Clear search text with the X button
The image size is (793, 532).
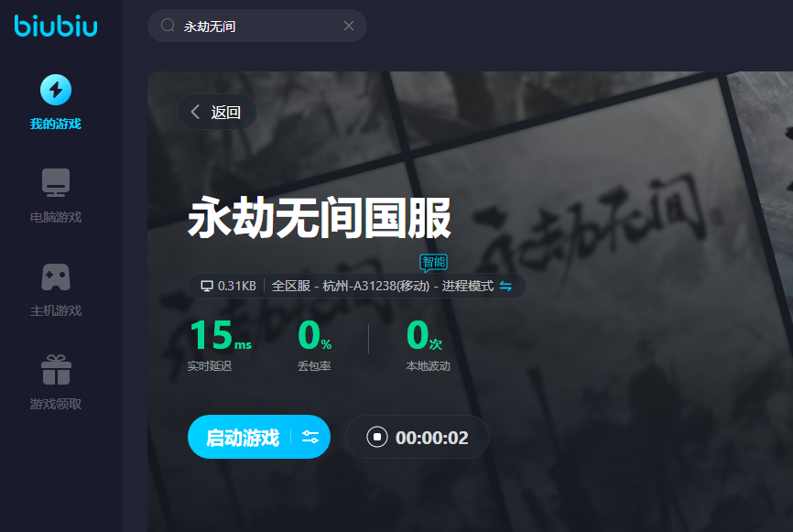pyautogui.click(x=349, y=26)
